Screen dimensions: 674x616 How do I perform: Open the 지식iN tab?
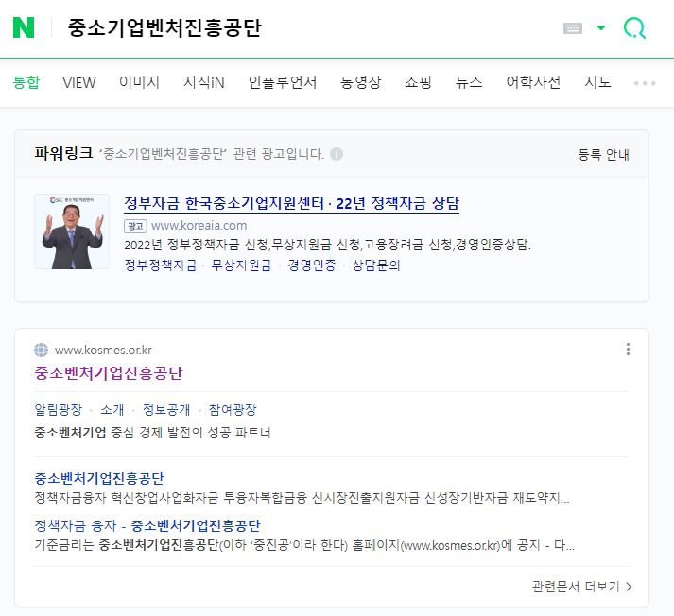pos(204,82)
